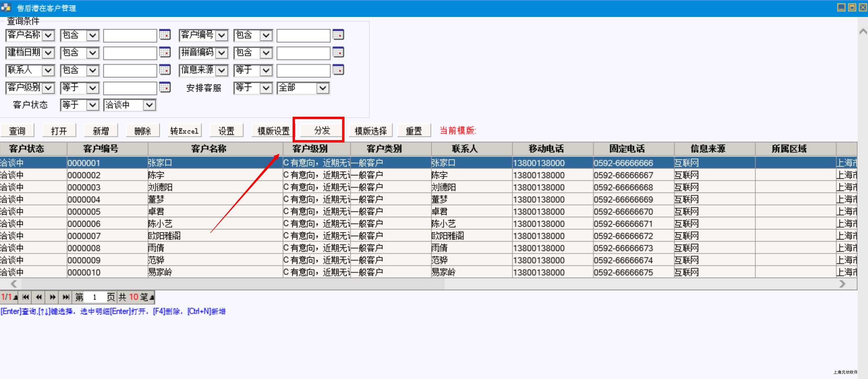Open the 客户状态 value dropdown 洽谈中
The width and height of the screenshot is (868, 379).
[x=149, y=105]
